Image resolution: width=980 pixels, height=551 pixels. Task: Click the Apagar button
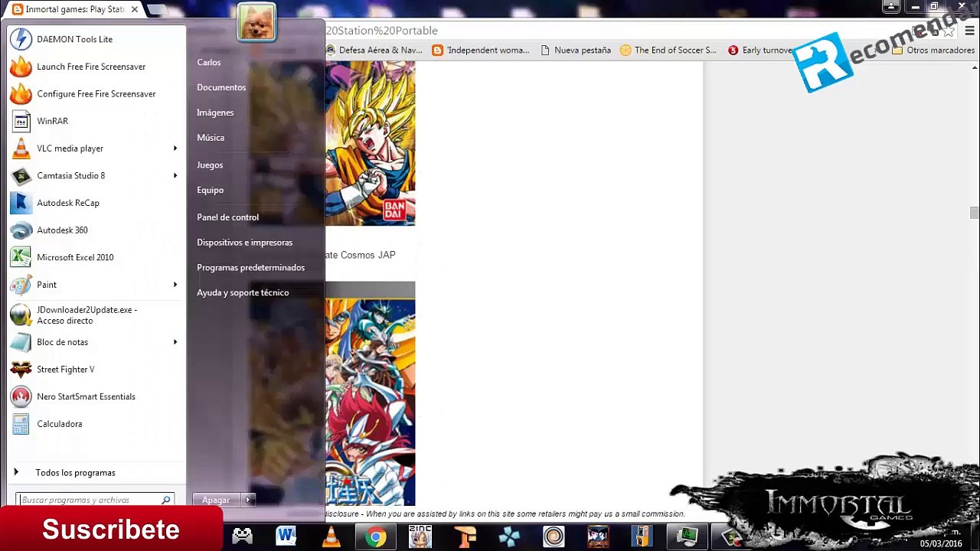[216, 500]
